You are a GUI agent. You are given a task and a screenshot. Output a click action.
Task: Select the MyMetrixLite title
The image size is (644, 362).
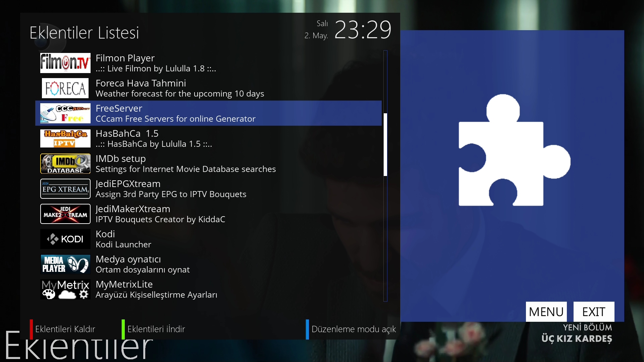(x=124, y=284)
